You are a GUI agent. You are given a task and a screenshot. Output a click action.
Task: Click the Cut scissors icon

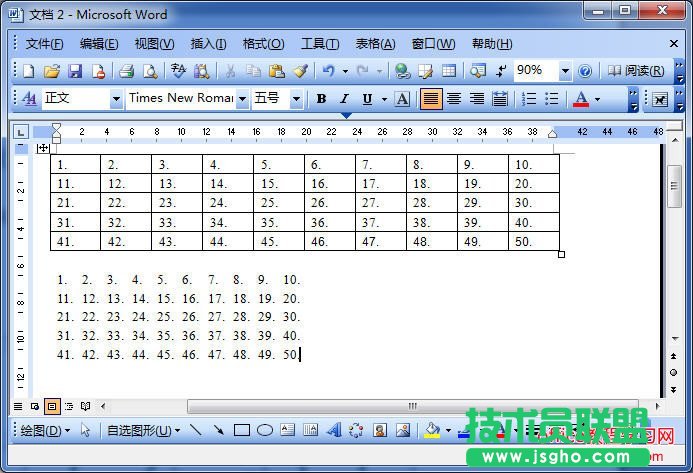[230, 71]
